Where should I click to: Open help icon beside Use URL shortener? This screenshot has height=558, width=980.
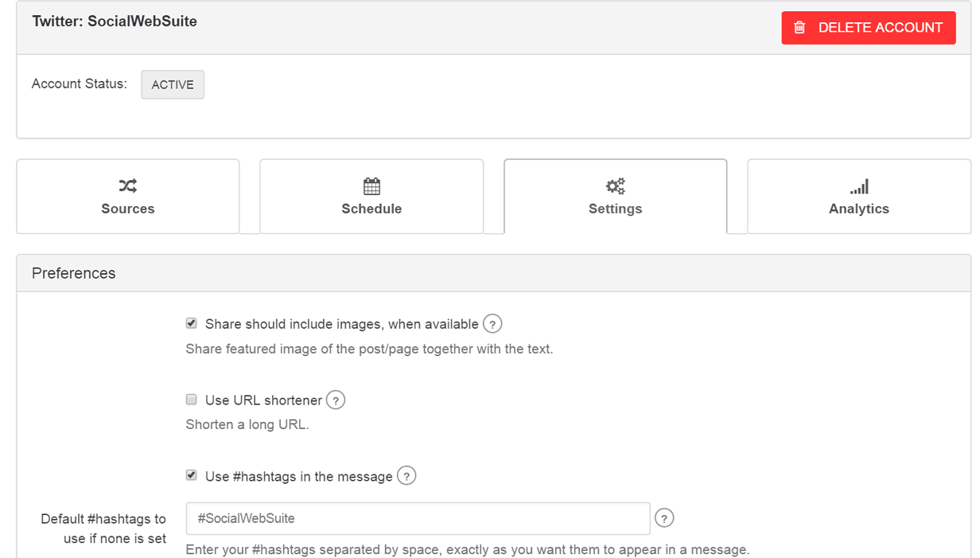tap(336, 400)
